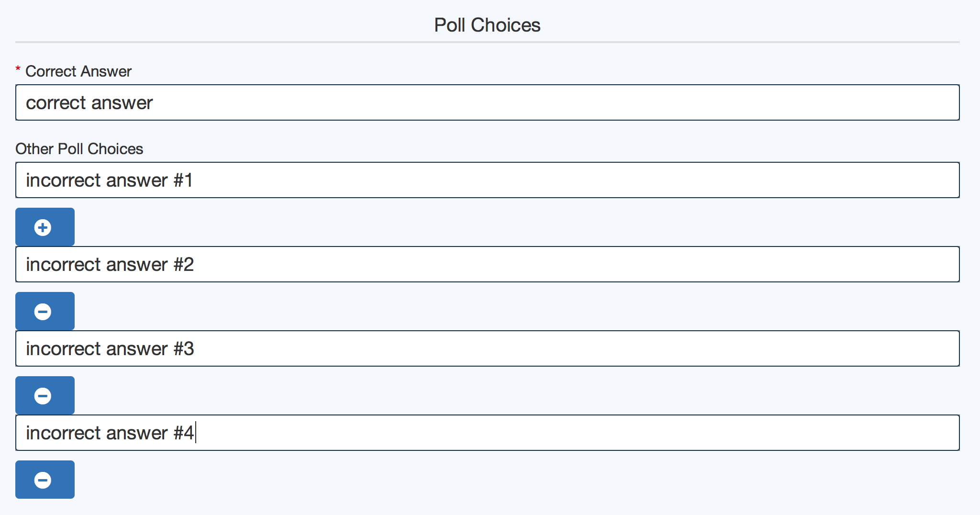
Task: Click the "Other Poll Choices" label
Action: tap(79, 149)
